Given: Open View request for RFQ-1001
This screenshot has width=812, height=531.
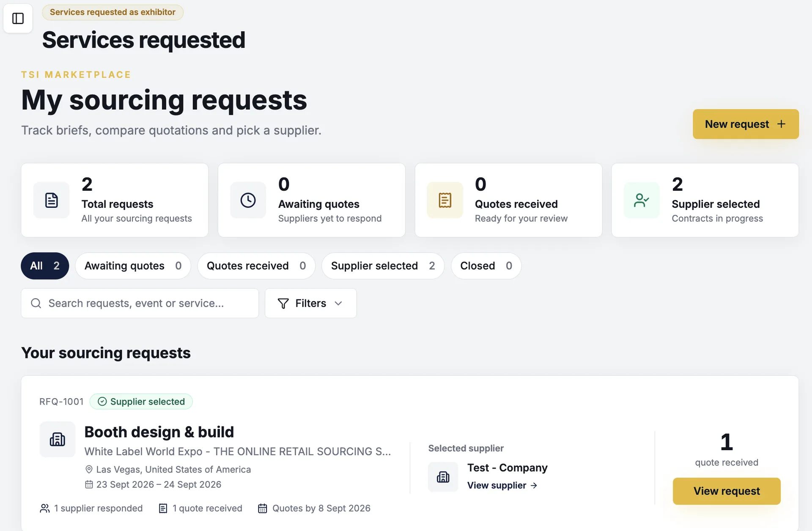Looking at the screenshot, I should tap(727, 491).
